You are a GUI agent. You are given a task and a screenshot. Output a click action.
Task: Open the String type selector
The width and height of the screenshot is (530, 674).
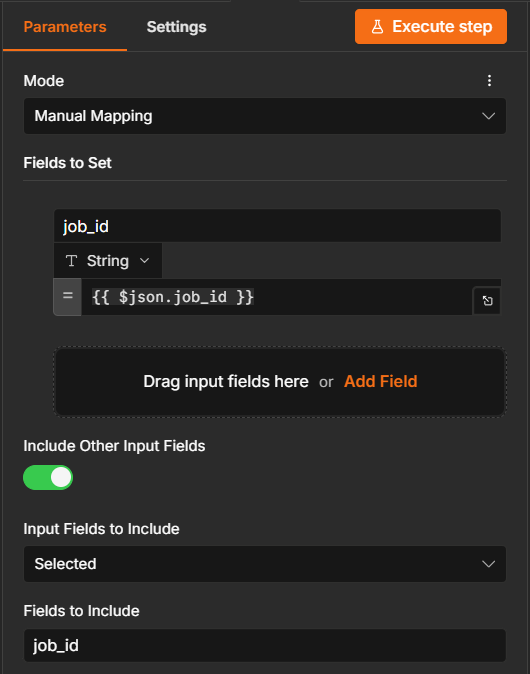pyautogui.click(x=108, y=260)
